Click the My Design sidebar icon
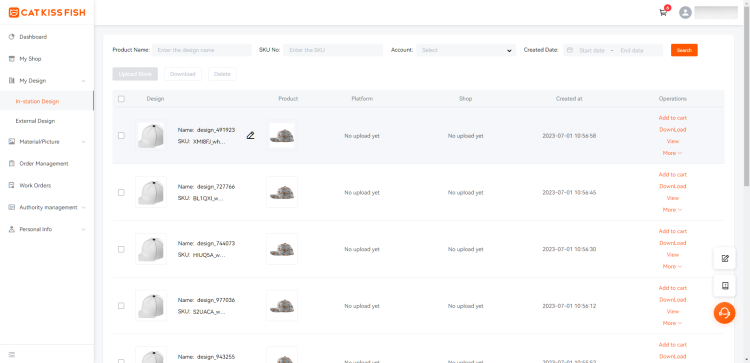 12,81
